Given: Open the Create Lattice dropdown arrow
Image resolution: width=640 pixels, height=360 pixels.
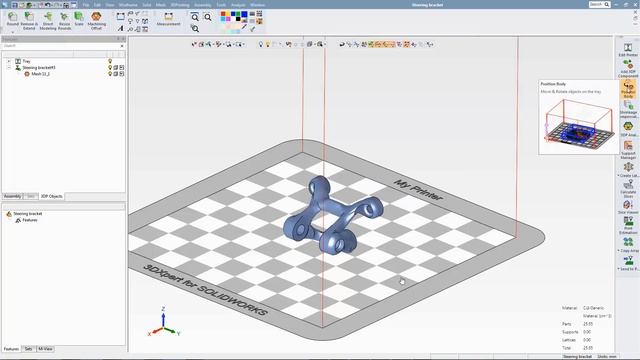Looking at the screenshot, I should pos(619,176).
